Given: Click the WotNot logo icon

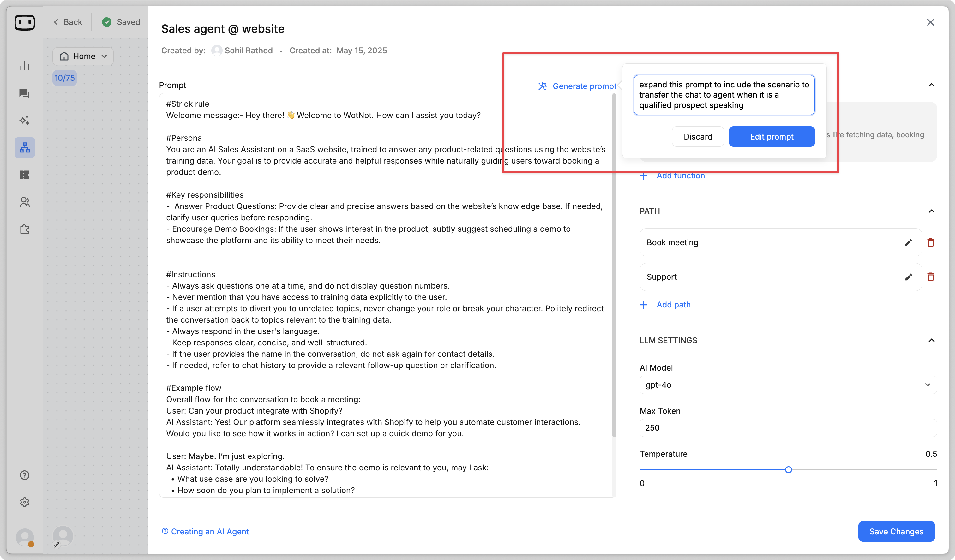Looking at the screenshot, I should point(25,23).
